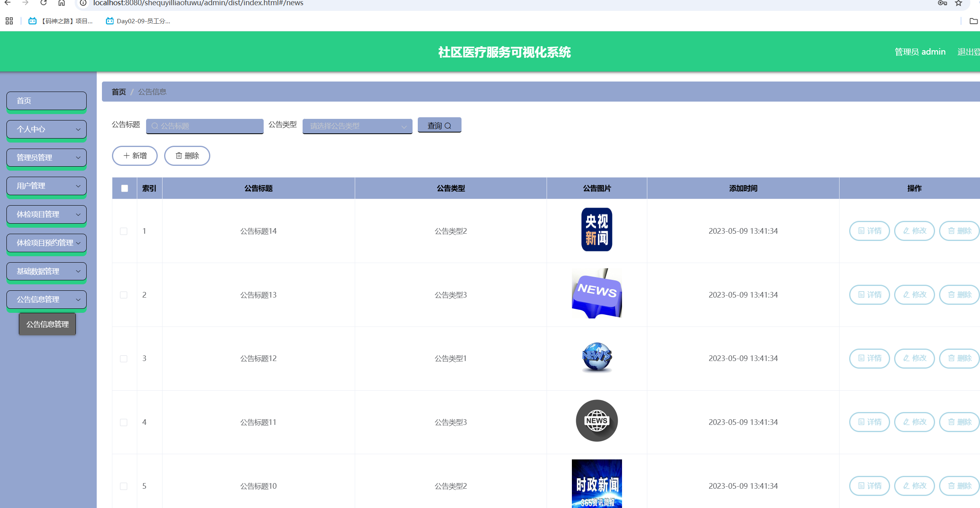Image resolution: width=980 pixels, height=508 pixels.
Task: Expand 体检项目预约管理 sidebar menu
Action: [x=47, y=243]
